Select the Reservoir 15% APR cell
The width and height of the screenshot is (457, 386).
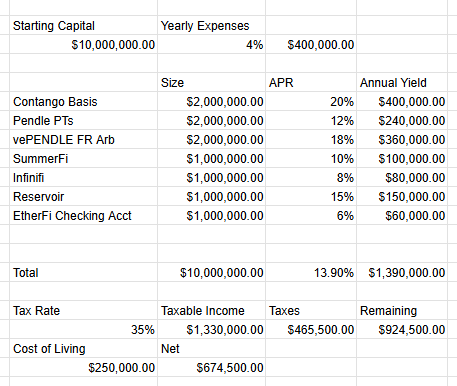311,196
